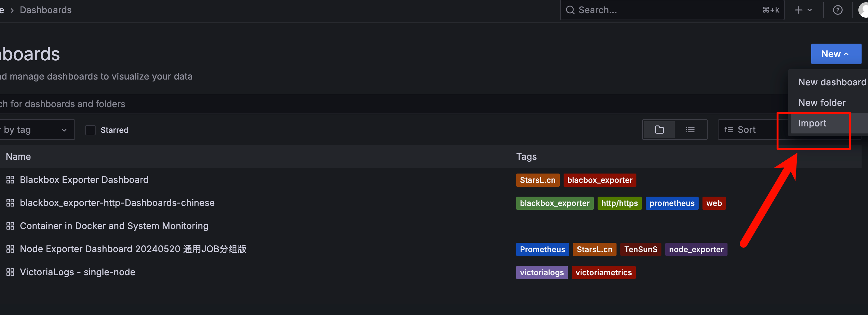The height and width of the screenshot is (315, 868).
Task: Click the search magnifier icon in top bar
Action: point(570,10)
